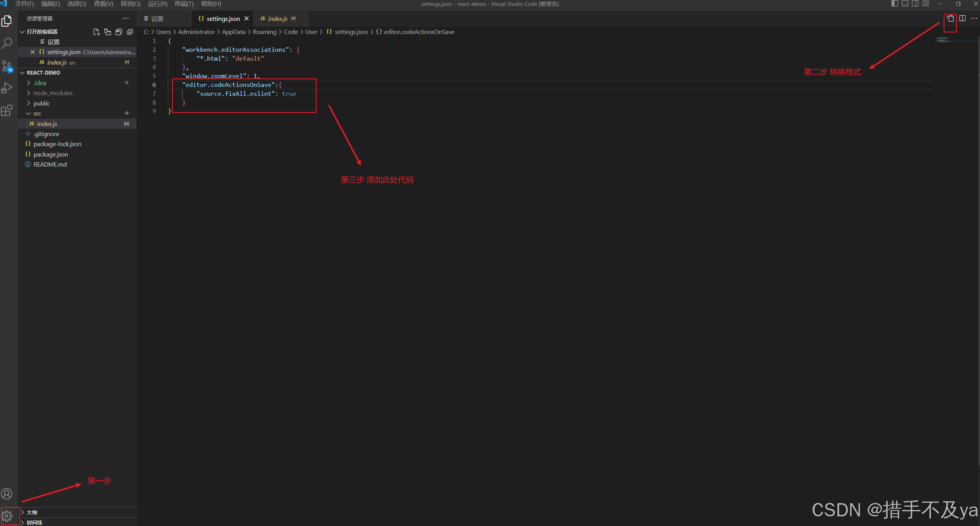Toggle secondary side bar layout icon
Screen dimensions: 980x526
coord(915,4)
